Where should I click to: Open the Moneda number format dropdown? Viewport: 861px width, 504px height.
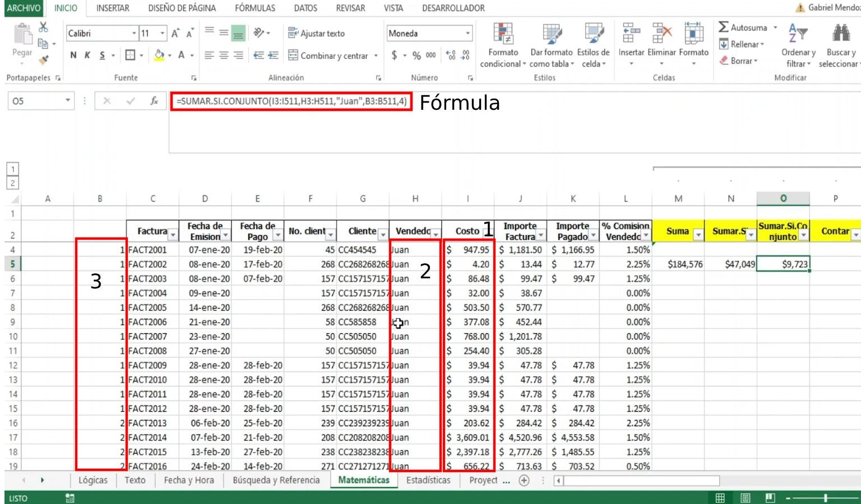click(x=467, y=34)
